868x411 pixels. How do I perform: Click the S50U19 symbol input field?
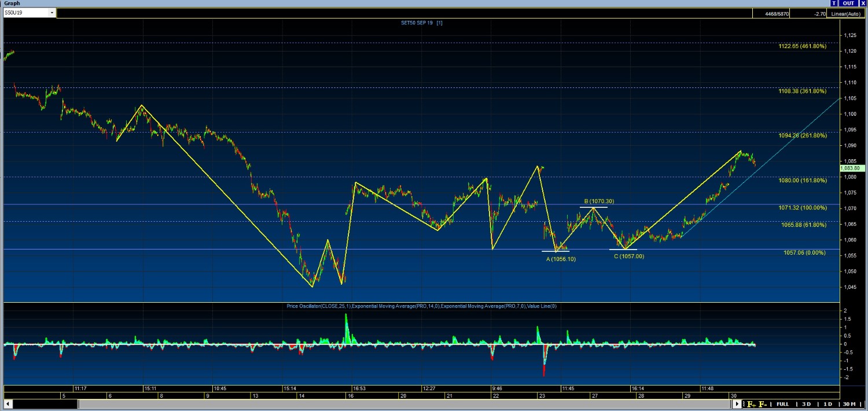click(25, 12)
